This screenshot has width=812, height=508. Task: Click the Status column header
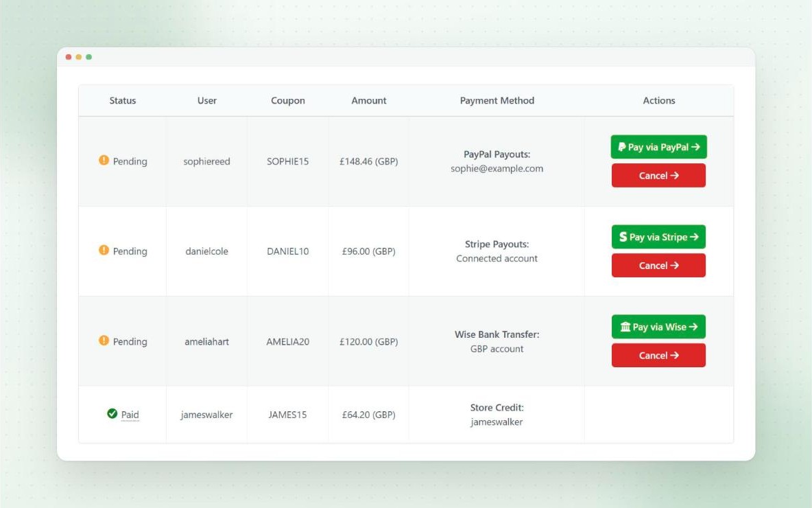123,100
